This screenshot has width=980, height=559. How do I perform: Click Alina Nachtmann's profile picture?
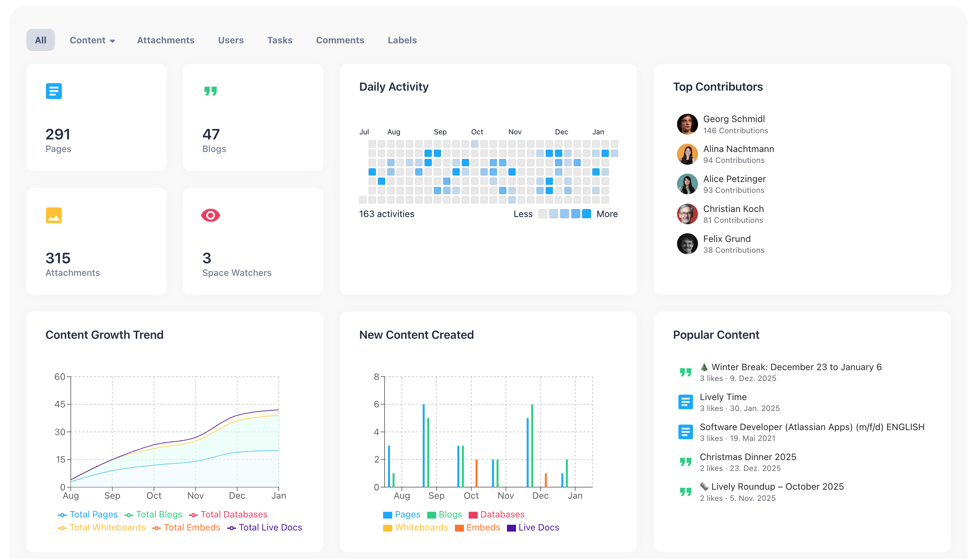pyautogui.click(x=687, y=154)
